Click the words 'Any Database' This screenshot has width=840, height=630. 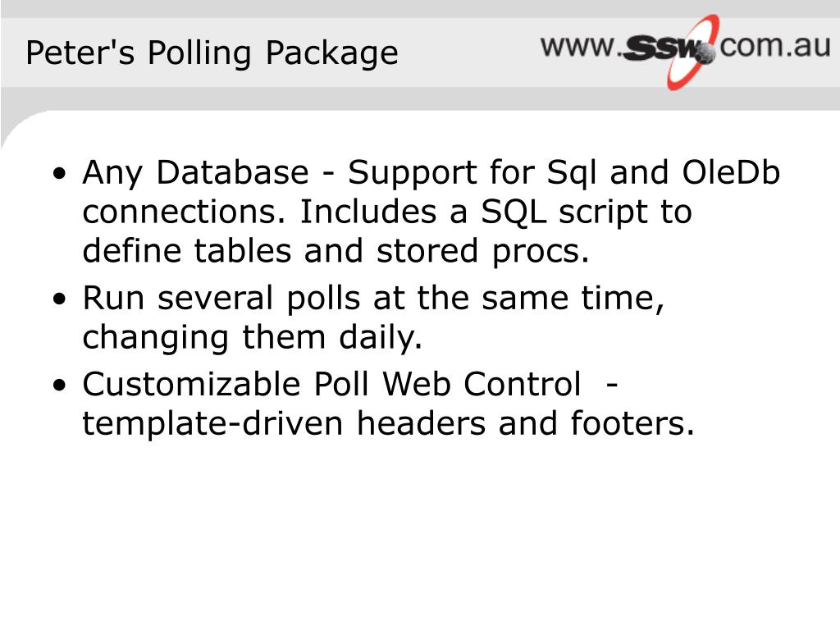[195, 174]
